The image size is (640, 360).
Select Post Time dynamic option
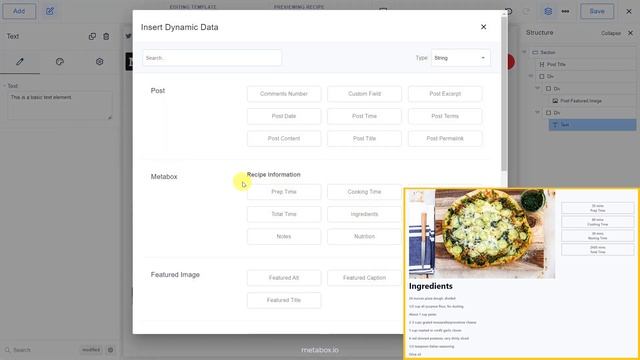pos(364,116)
